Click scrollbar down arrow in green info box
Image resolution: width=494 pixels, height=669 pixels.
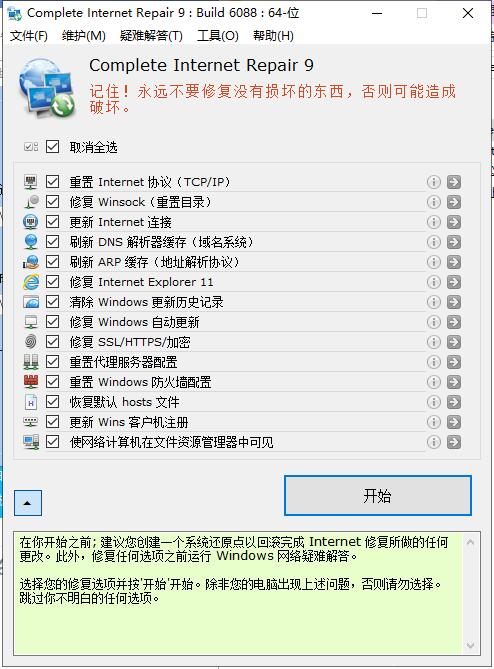click(x=471, y=646)
